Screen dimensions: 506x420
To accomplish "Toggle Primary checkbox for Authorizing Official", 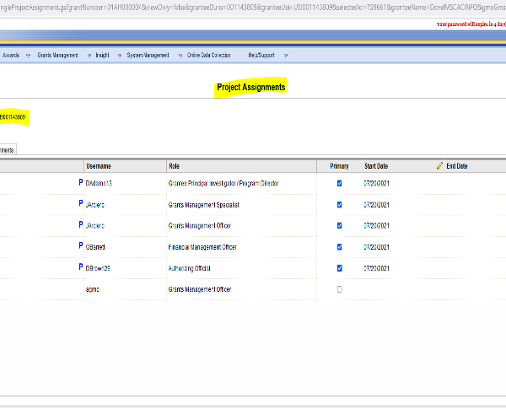I will coord(340,268).
